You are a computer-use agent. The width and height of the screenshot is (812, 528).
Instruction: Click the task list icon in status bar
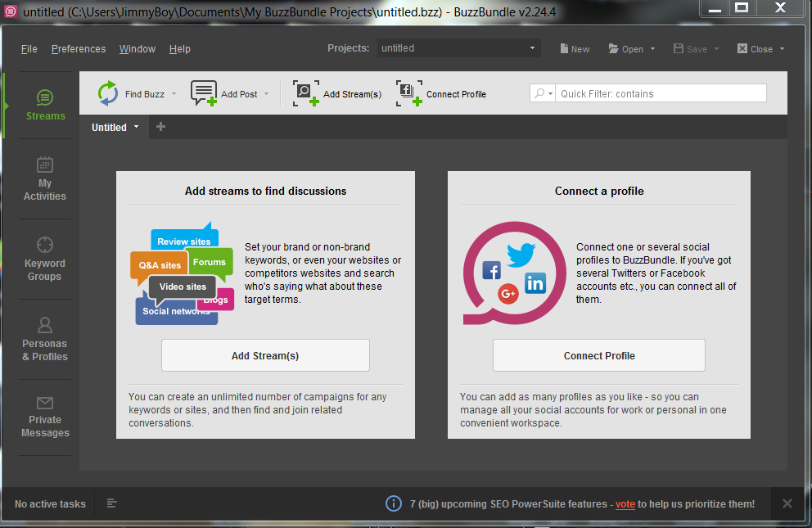point(112,503)
